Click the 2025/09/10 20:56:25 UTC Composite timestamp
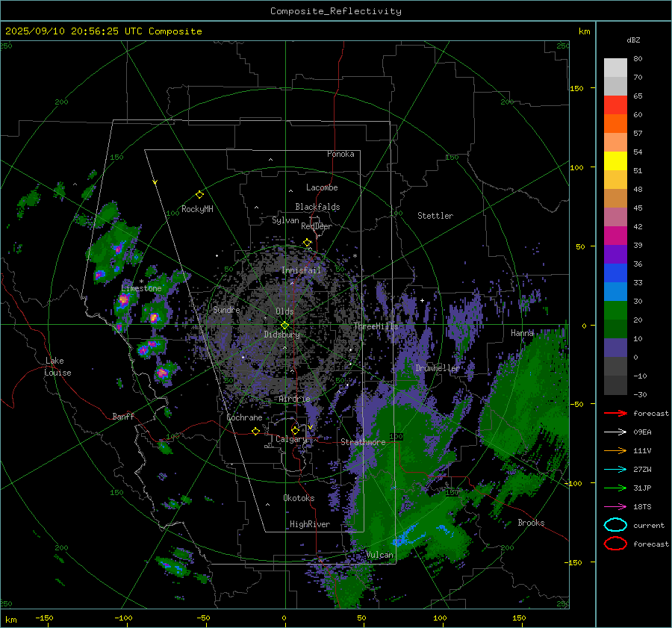The height and width of the screenshot is (628, 672). coord(103,31)
